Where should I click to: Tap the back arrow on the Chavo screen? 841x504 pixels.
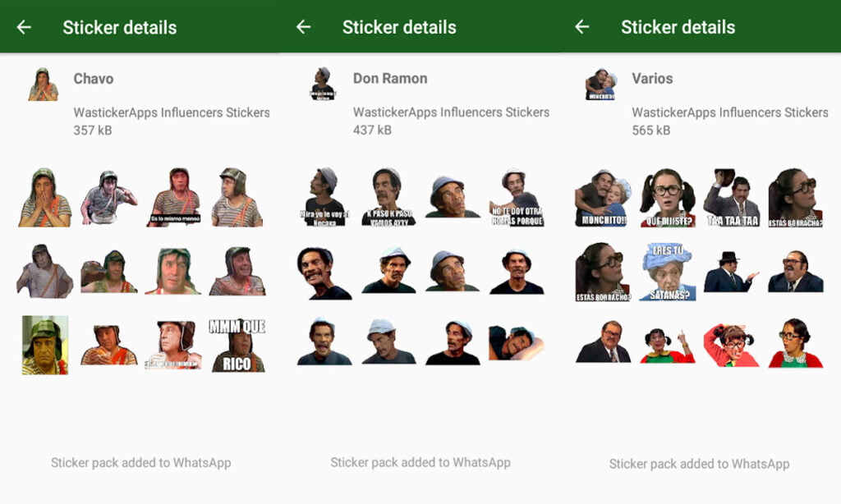click(x=22, y=27)
